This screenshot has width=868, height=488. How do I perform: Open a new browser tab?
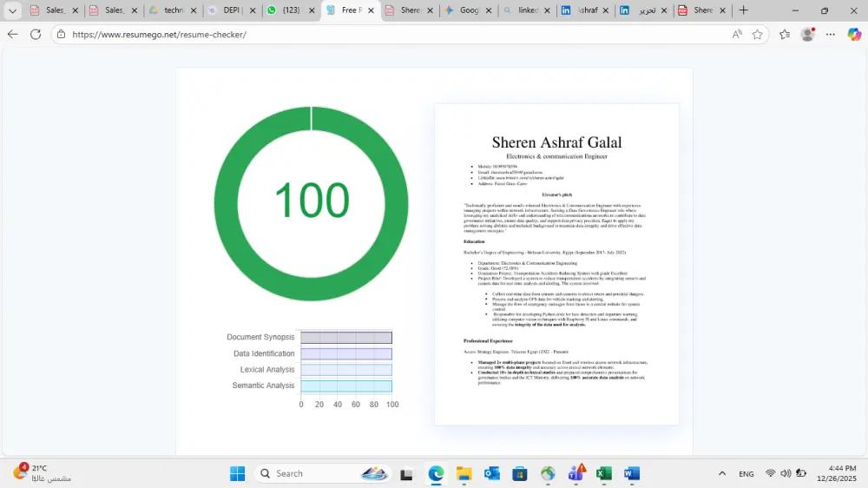[744, 10]
